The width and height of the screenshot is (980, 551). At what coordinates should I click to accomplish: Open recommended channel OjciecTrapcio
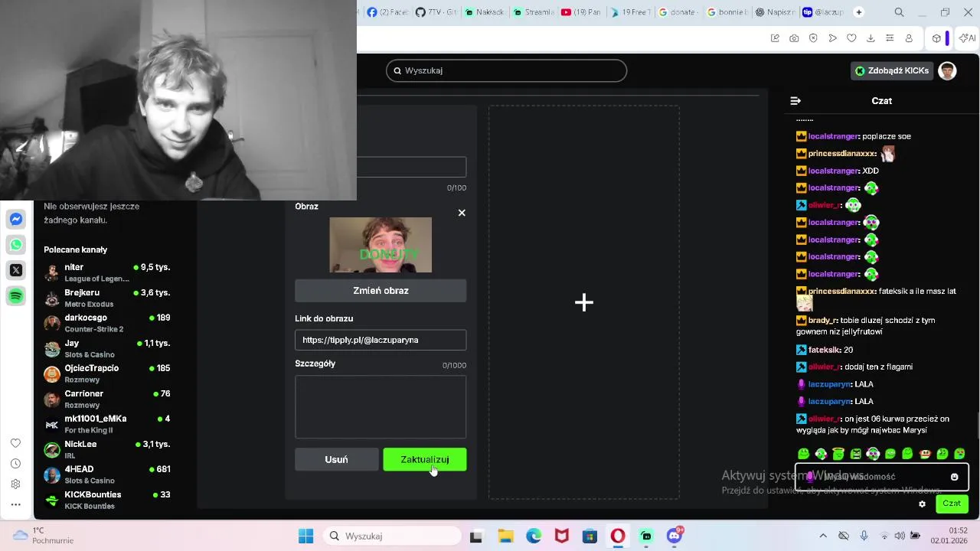pos(107,373)
